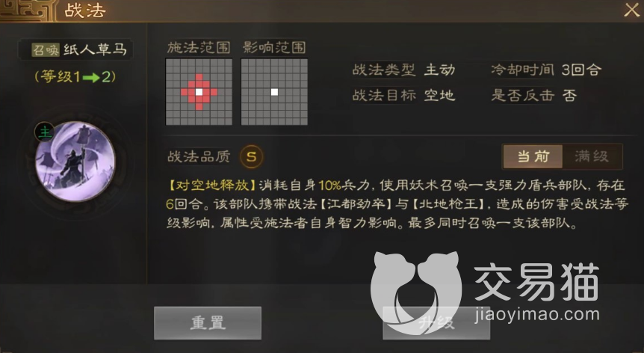This screenshot has width=644, height=353.
Task: Click the 战法 title tab header
Action: coord(85,10)
